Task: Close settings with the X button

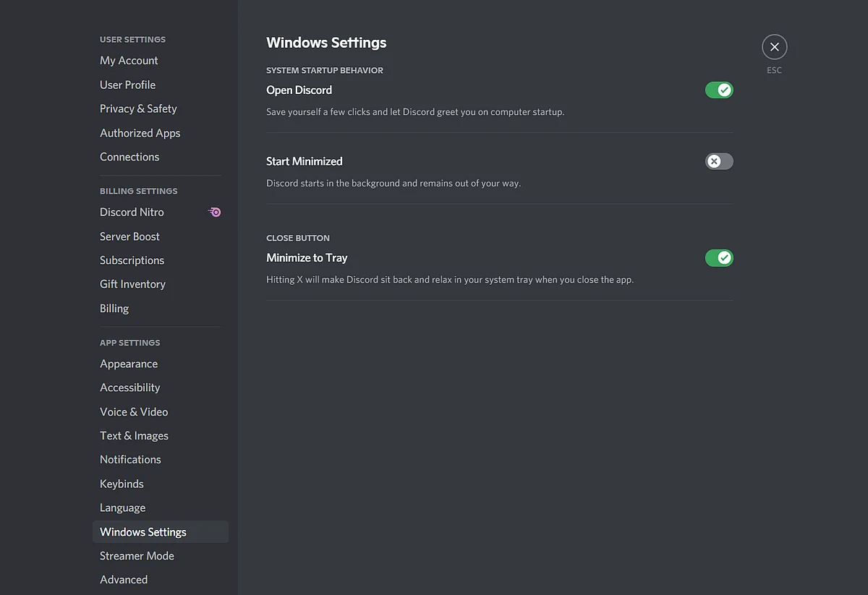Action: 774,47
